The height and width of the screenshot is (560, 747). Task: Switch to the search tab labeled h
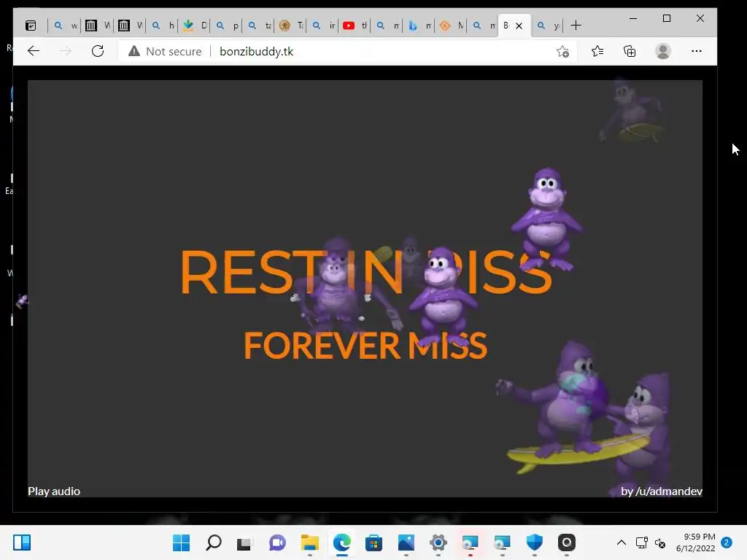(163, 26)
